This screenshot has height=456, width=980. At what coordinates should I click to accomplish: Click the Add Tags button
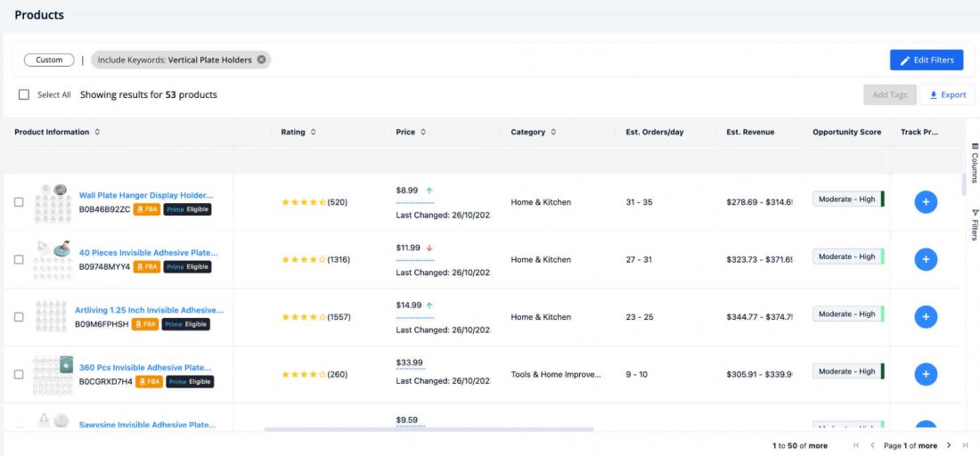(x=889, y=95)
